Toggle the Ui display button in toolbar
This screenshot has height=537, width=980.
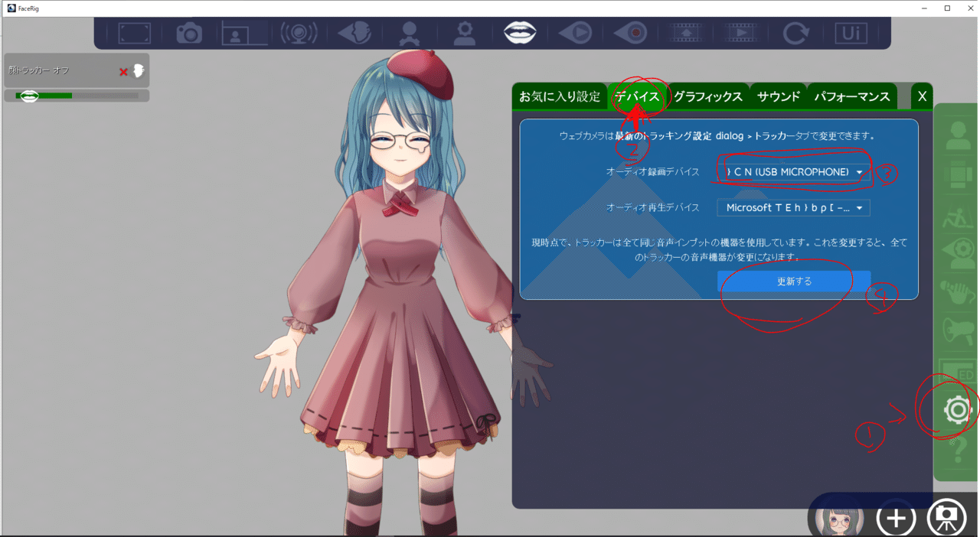851,33
